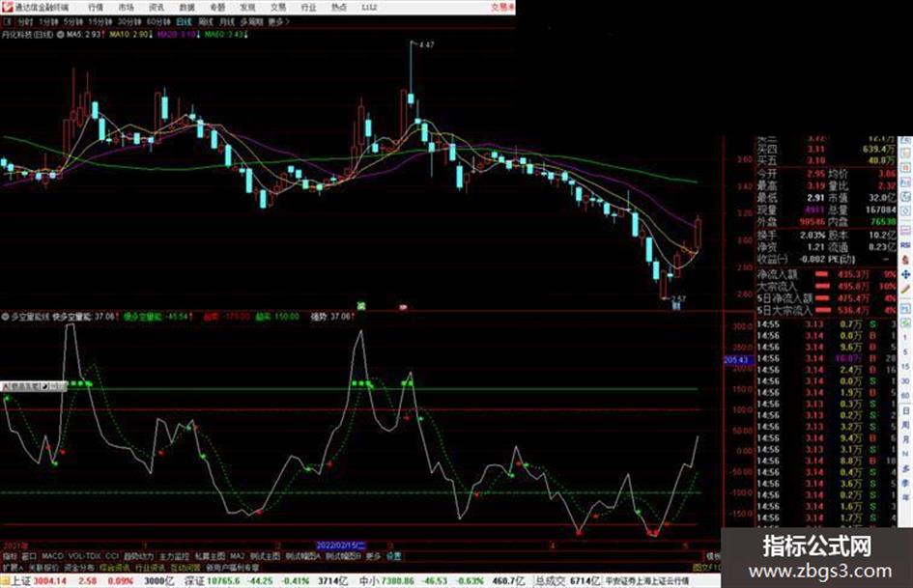Open the 新用户福利专享 link
Image resolution: width=913 pixels, height=588 pixels.
coord(232,568)
